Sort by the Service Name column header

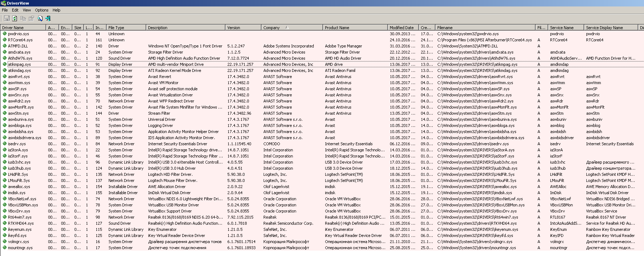point(565,28)
